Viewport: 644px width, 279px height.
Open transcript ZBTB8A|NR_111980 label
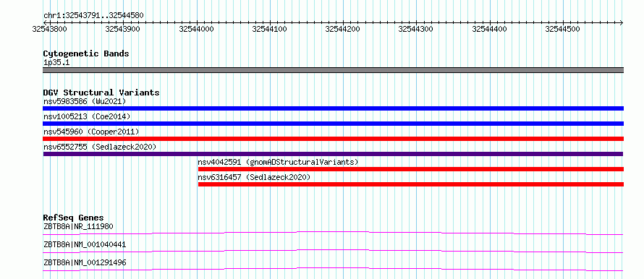78,226
